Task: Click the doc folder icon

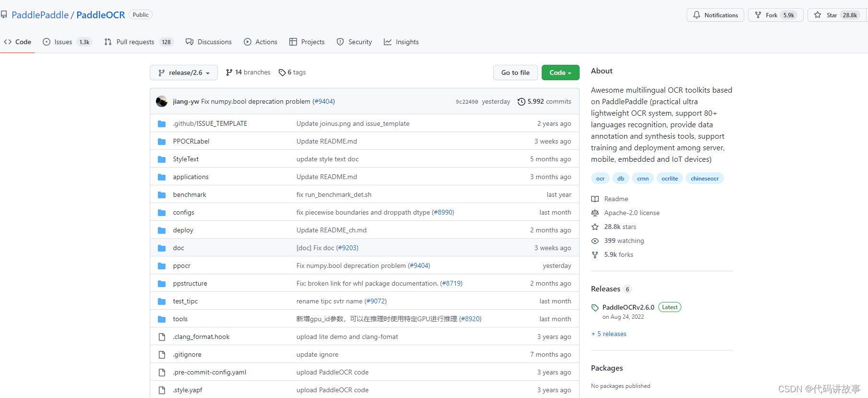Action: point(162,248)
